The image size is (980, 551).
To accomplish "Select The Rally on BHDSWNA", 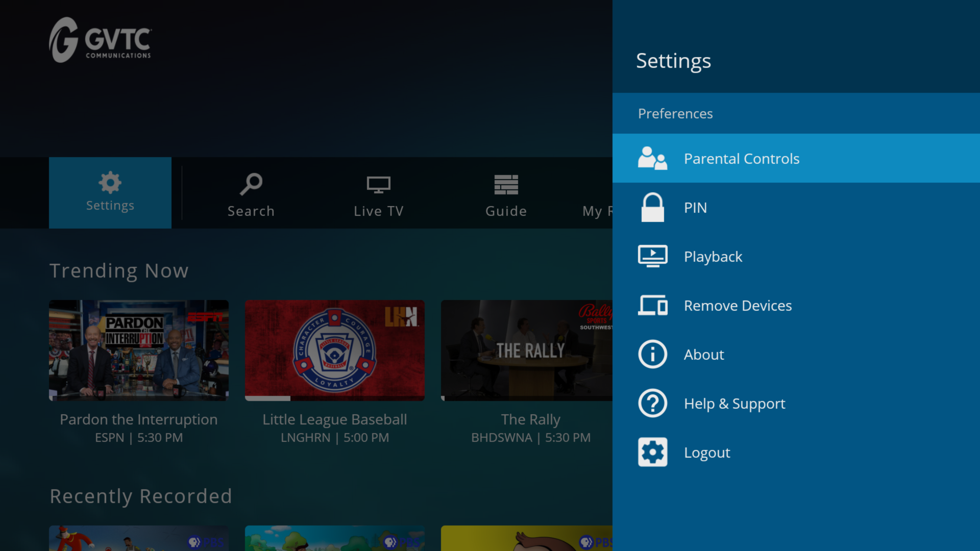I will tap(530, 350).
